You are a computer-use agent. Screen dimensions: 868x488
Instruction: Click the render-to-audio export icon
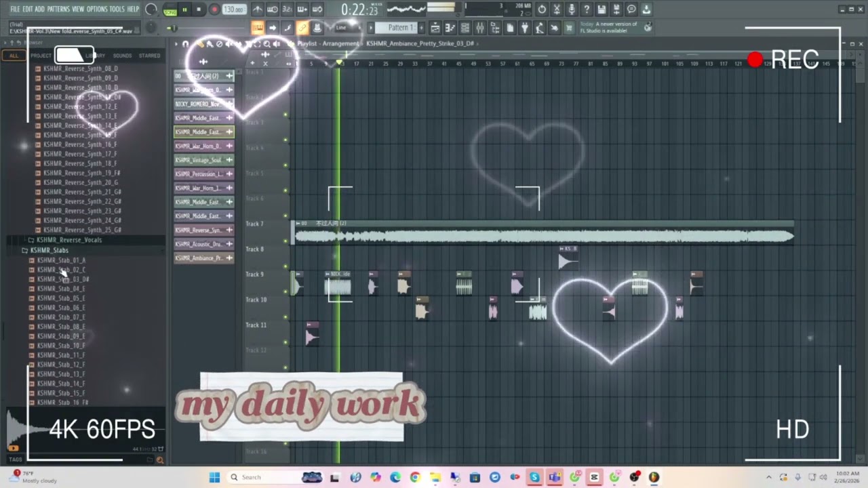pos(616,9)
